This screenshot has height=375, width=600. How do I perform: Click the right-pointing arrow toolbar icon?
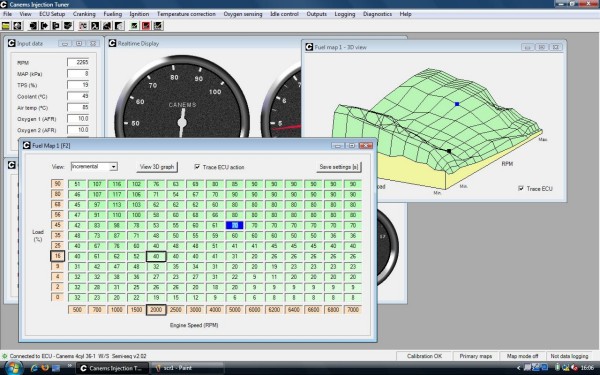click(x=44, y=26)
